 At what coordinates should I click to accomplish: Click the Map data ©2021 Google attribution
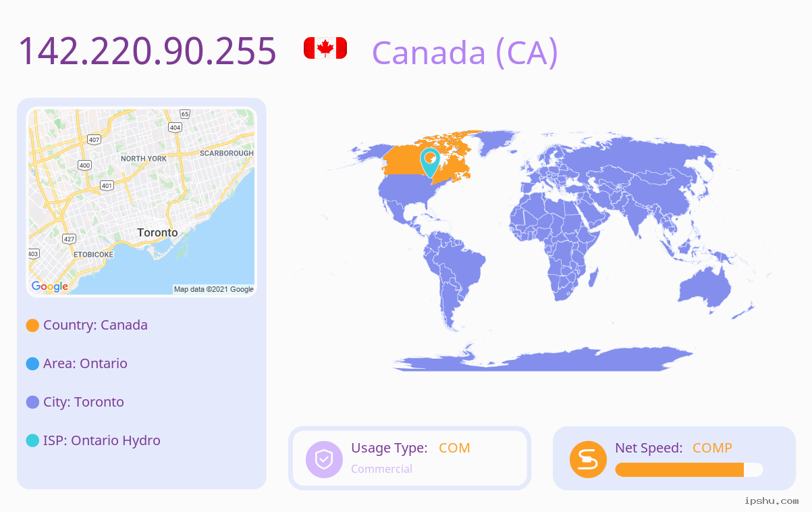pyautogui.click(x=214, y=289)
